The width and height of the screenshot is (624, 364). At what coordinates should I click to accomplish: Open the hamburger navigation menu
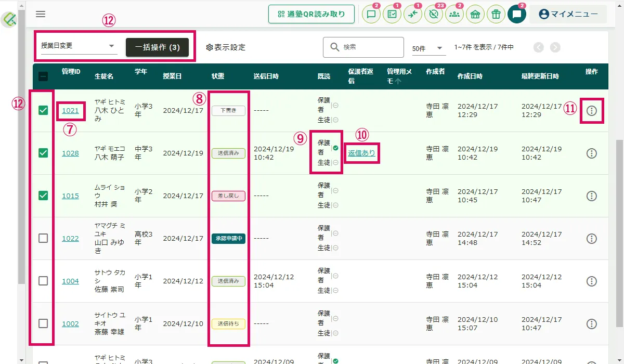(x=41, y=14)
